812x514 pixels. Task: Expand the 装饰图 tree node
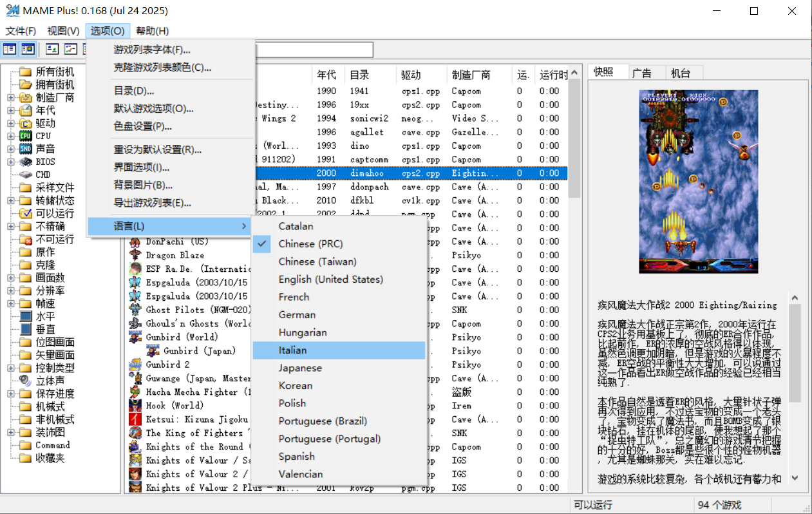(x=11, y=432)
